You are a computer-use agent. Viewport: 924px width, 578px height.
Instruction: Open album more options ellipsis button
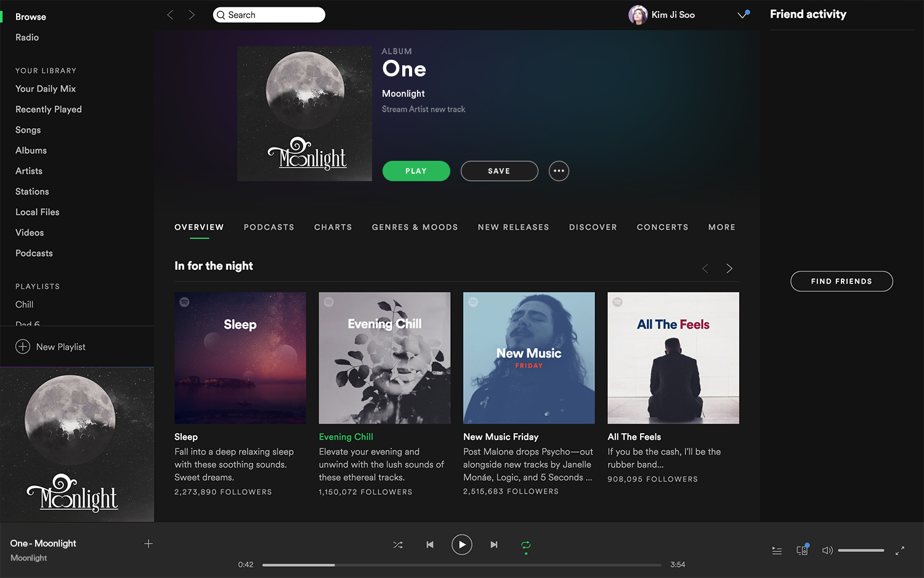tap(559, 171)
